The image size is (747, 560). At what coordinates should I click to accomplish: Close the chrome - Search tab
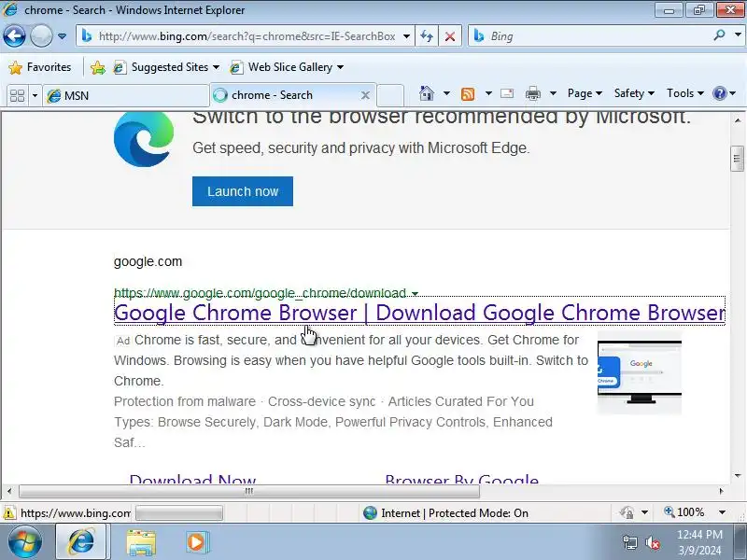(x=365, y=95)
